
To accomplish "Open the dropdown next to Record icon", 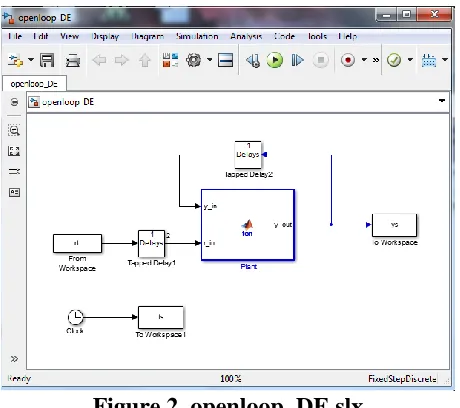I will (364, 60).
